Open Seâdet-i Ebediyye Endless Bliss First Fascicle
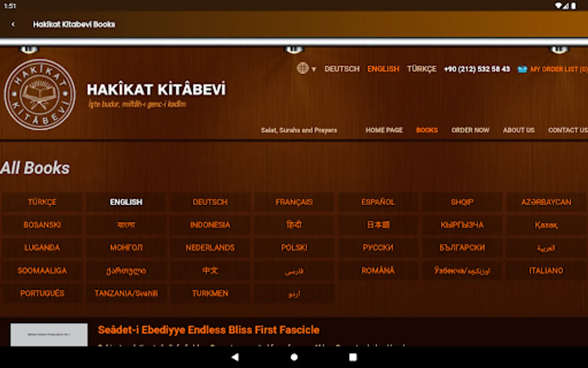The height and width of the screenshot is (368, 588). click(x=208, y=330)
